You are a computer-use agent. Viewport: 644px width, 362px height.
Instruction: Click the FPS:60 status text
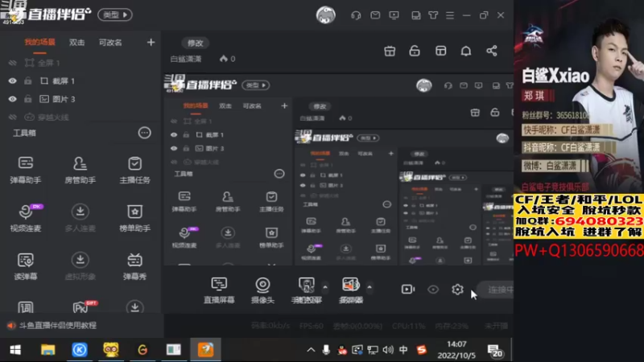[312, 326]
